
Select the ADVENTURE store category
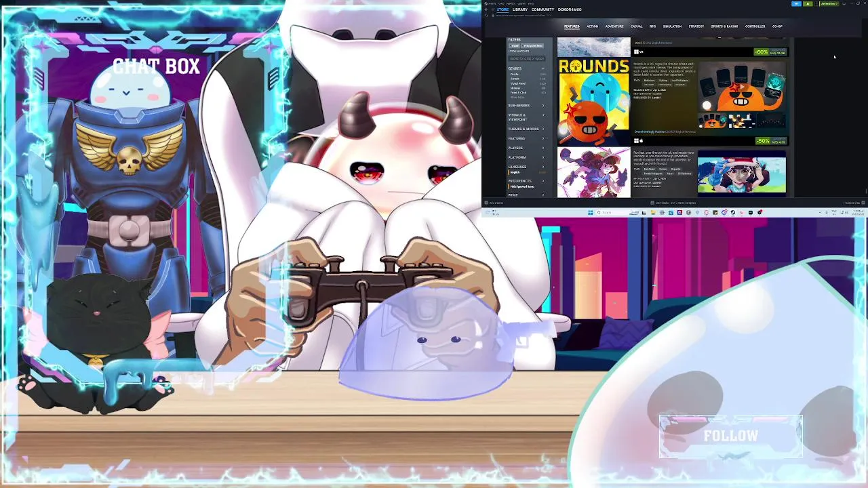pyautogui.click(x=614, y=26)
